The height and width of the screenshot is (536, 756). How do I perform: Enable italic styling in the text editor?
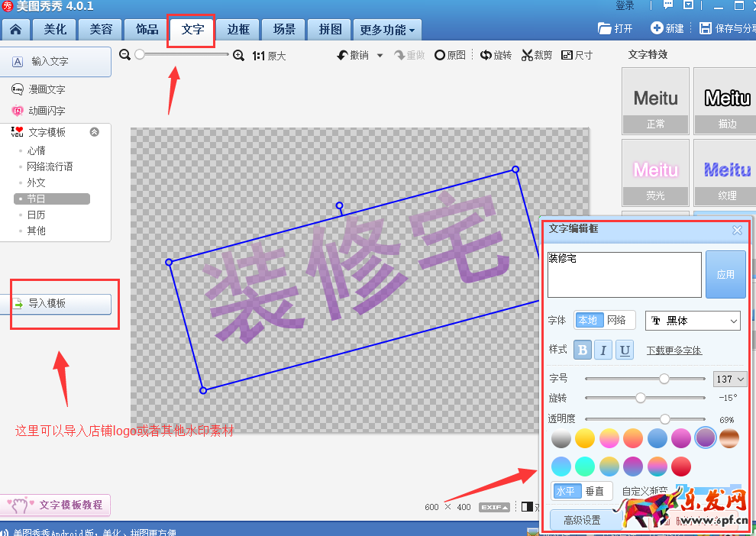click(x=603, y=349)
